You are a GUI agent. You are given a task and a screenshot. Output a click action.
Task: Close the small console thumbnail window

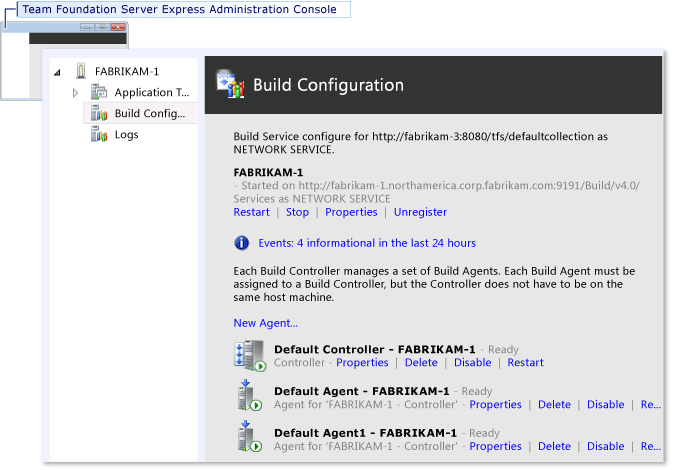click(x=118, y=27)
